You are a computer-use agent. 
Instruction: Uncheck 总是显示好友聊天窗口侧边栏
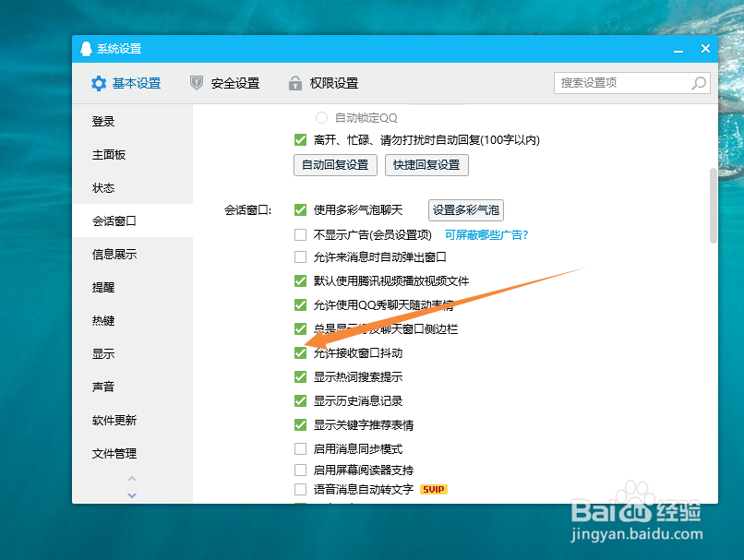[300, 328]
